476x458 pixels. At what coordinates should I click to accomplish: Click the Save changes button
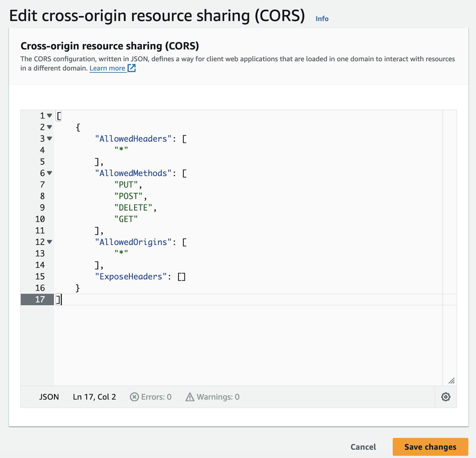point(430,447)
